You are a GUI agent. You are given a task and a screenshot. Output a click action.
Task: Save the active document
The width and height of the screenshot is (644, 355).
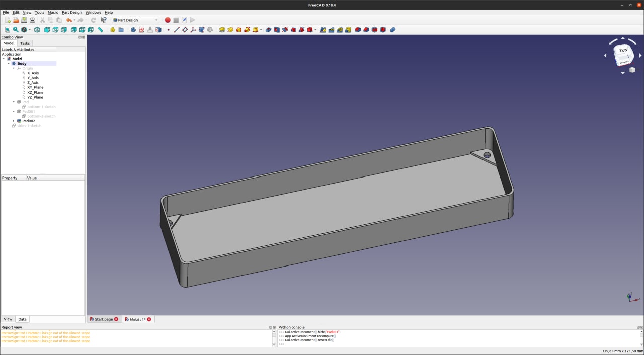[x=24, y=20]
